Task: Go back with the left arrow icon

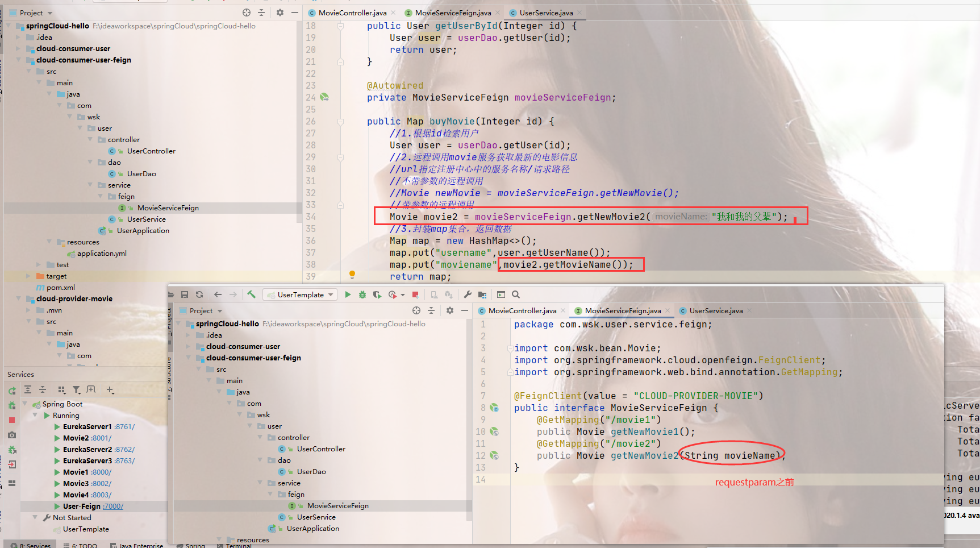Action: point(218,294)
